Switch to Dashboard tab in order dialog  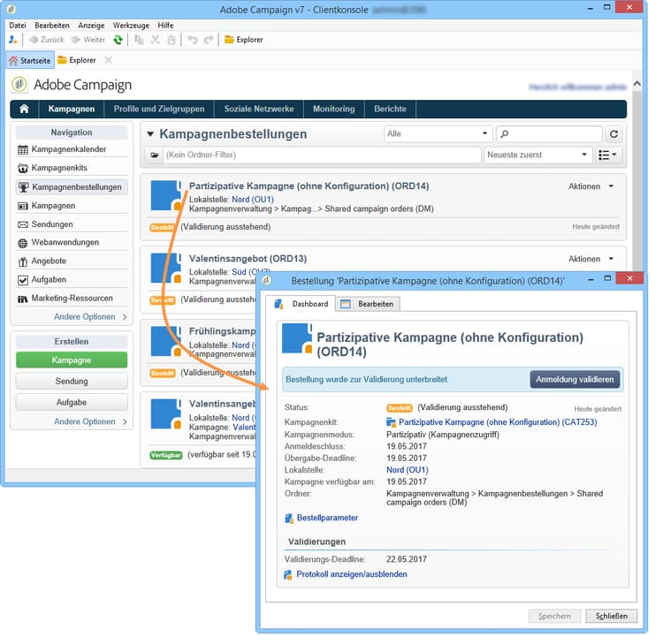point(301,304)
